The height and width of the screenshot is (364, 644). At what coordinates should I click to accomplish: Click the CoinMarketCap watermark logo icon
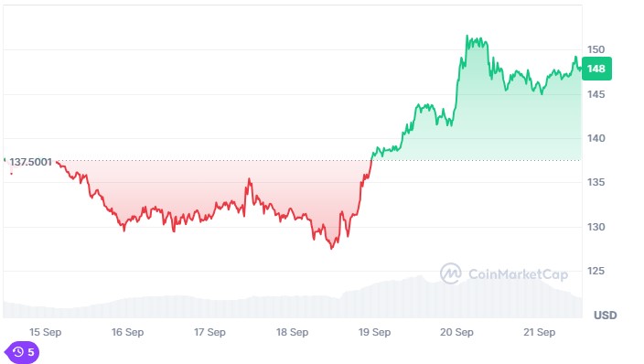[451, 273]
